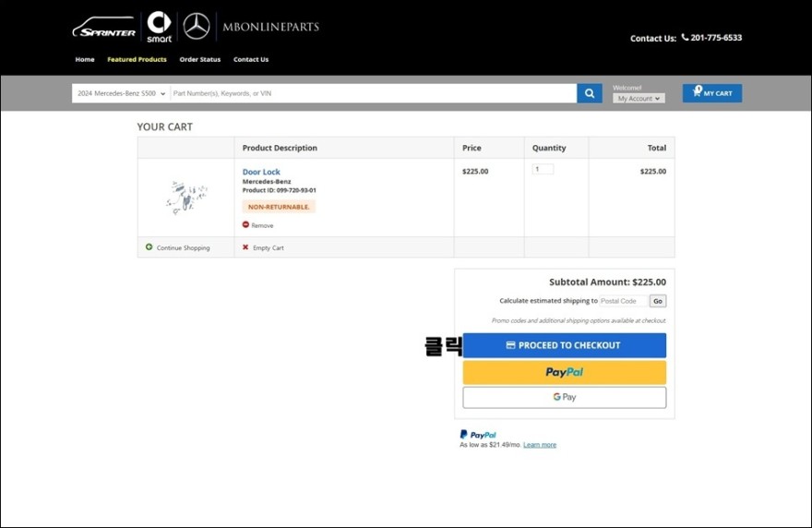Viewport: 812px width, 528px height.
Task: Click the Google Pay button
Action: 565,398
